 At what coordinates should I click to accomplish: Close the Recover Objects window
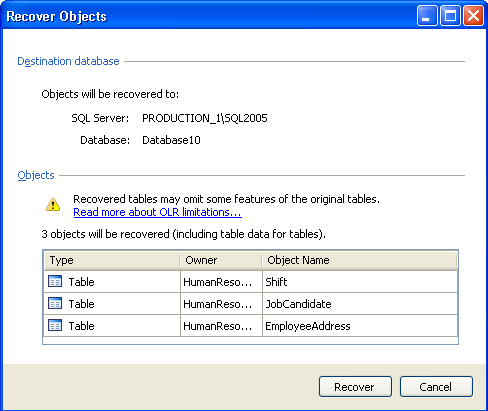pos(473,16)
